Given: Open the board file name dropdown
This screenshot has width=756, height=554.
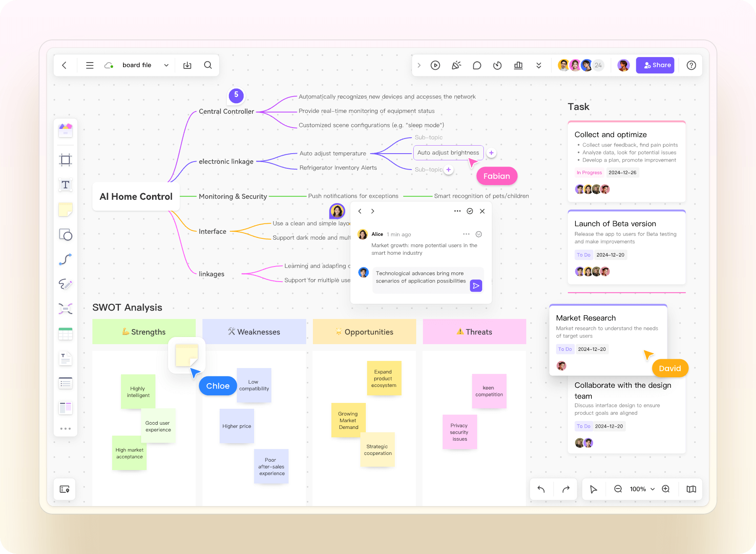Looking at the screenshot, I should [x=166, y=65].
